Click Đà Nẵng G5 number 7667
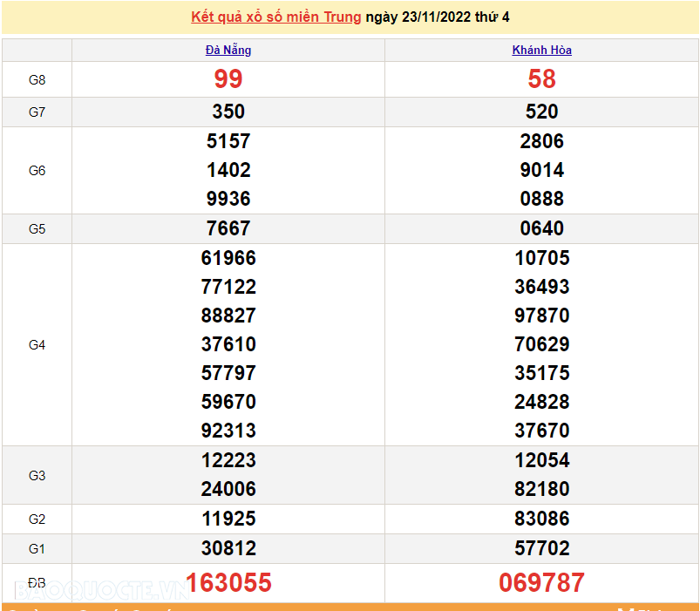Viewport: 700px width, 611px height. pos(228,228)
